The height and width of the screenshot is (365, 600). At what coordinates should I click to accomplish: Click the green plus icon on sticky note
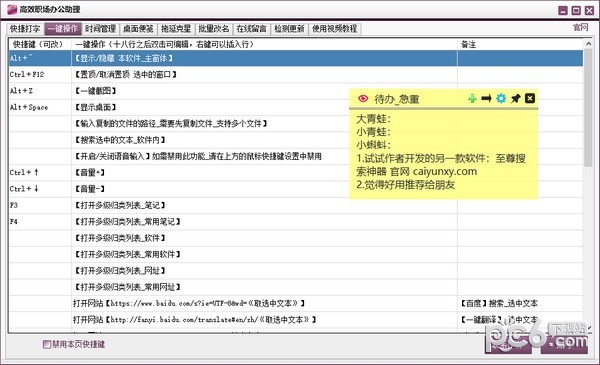(x=472, y=99)
